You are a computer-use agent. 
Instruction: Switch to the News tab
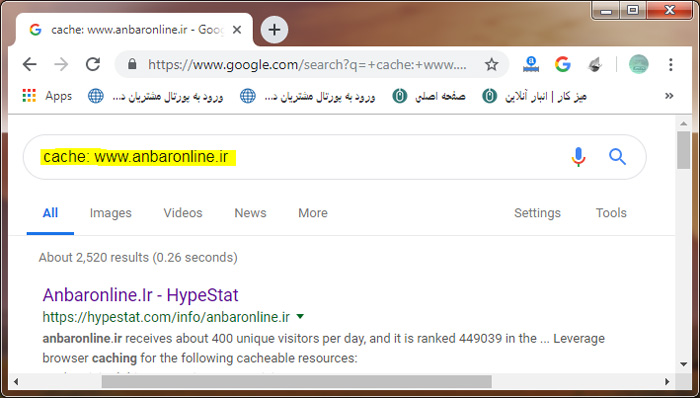[250, 213]
